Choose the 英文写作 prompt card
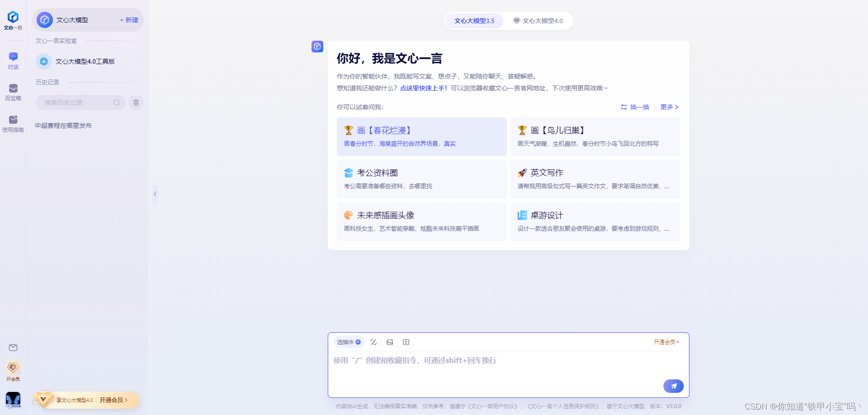 coord(595,179)
